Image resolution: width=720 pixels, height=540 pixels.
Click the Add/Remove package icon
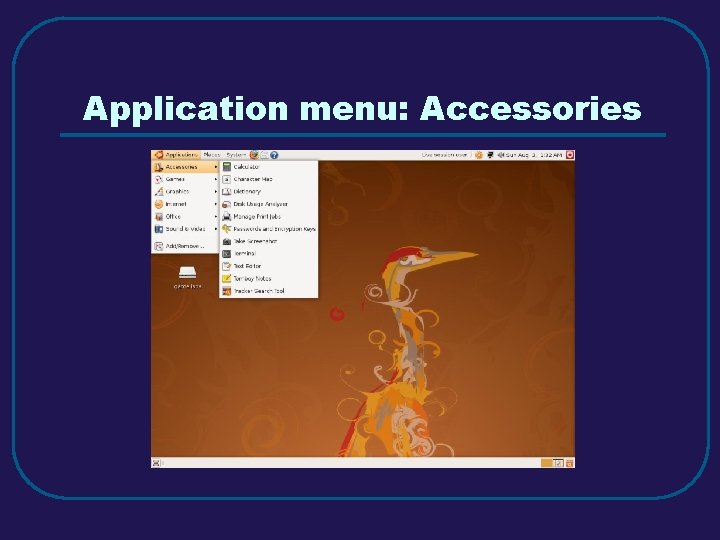coord(159,247)
